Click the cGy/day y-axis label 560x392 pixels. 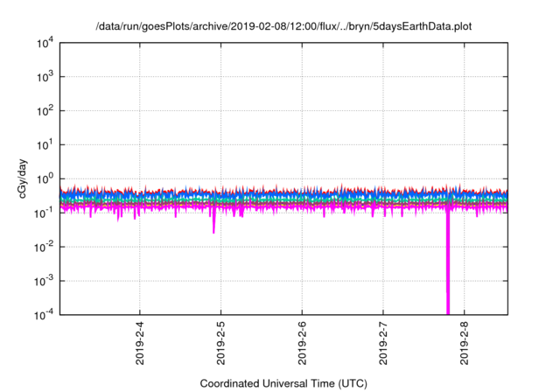pyautogui.click(x=23, y=178)
